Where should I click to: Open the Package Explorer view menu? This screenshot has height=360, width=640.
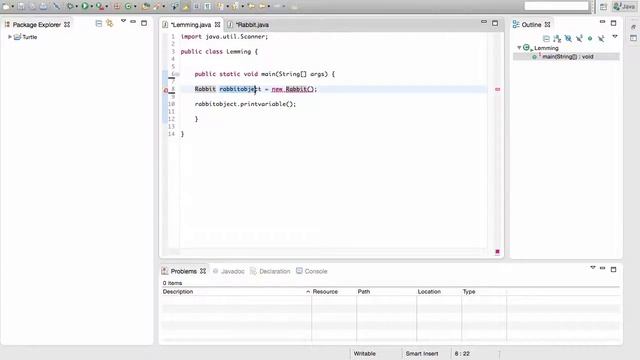[x=123, y=21]
